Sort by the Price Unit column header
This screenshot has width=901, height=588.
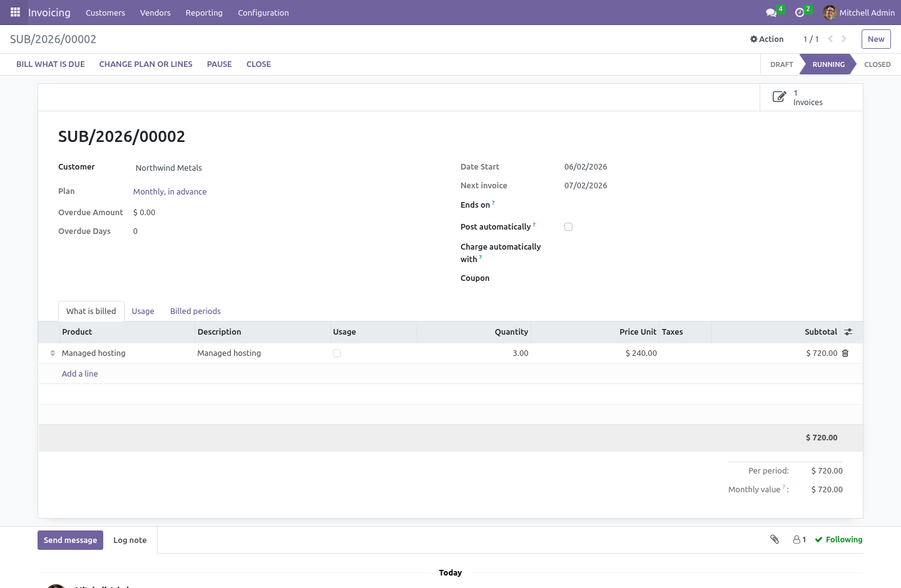point(595,332)
